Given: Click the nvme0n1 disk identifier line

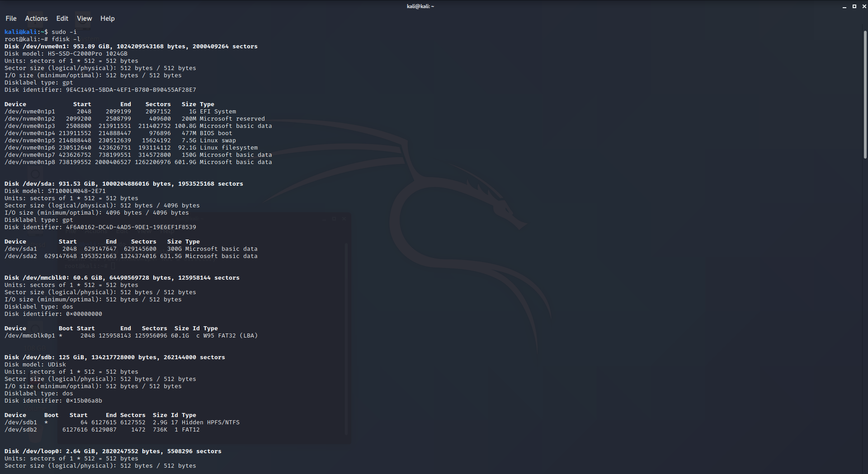Looking at the screenshot, I should tap(100, 90).
